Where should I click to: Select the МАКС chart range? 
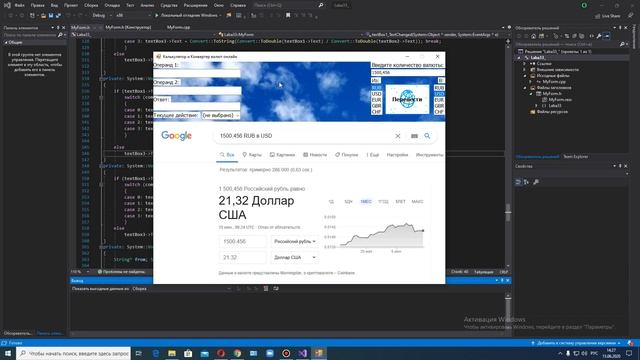tap(417, 202)
